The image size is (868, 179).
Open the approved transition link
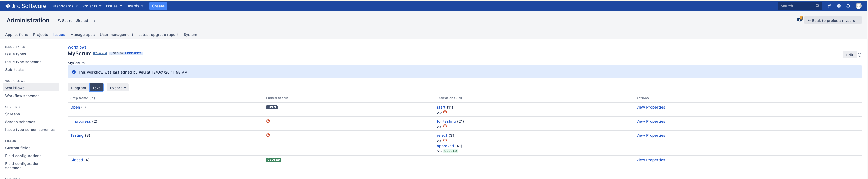(445, 146)
